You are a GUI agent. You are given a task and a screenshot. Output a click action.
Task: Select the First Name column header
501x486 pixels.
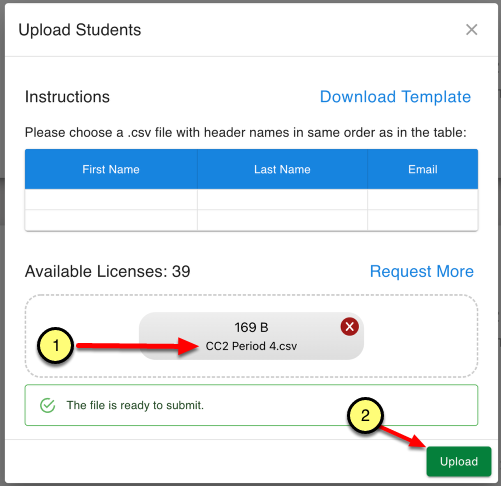pos(111,169)
